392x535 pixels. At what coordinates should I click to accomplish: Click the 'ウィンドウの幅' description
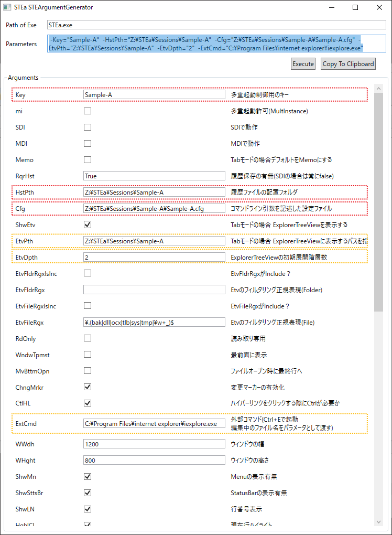[247, 444]
